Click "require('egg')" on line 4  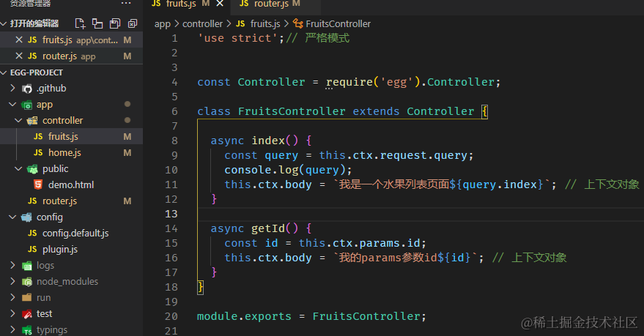[x=373, y=82]
